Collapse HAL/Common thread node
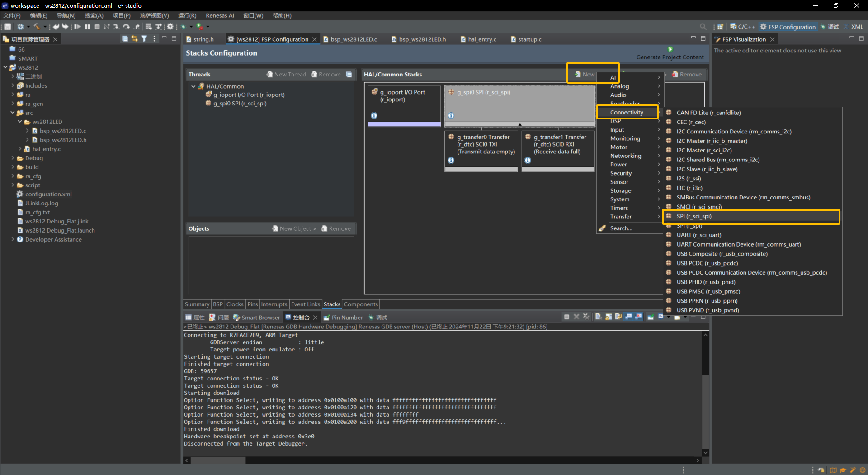The width and height of the screenshot is (868, 475). coord(193,86)
